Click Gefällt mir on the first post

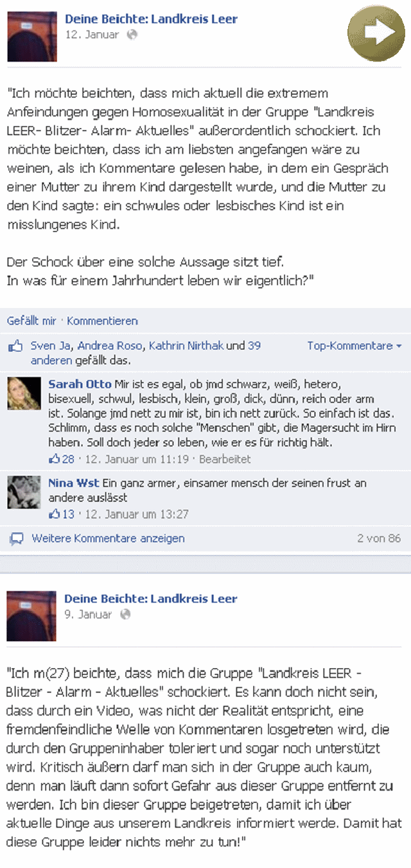click(x=31, y=321)
